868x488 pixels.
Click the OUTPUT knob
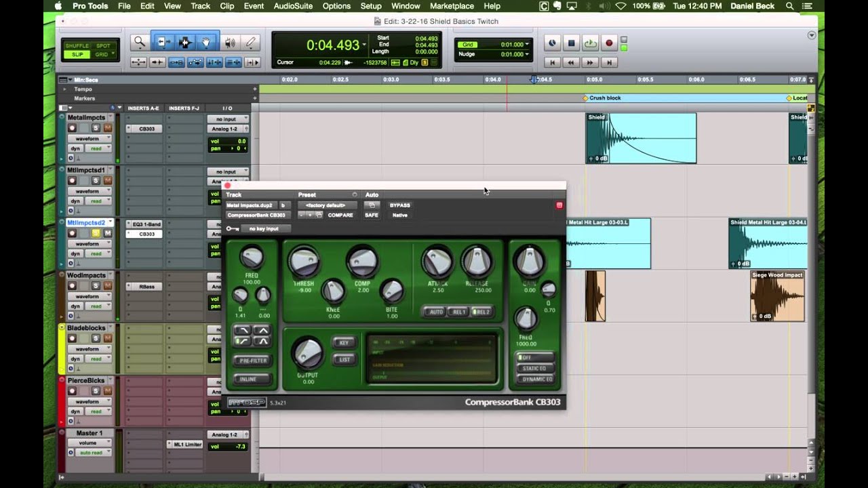pos(308,353)
